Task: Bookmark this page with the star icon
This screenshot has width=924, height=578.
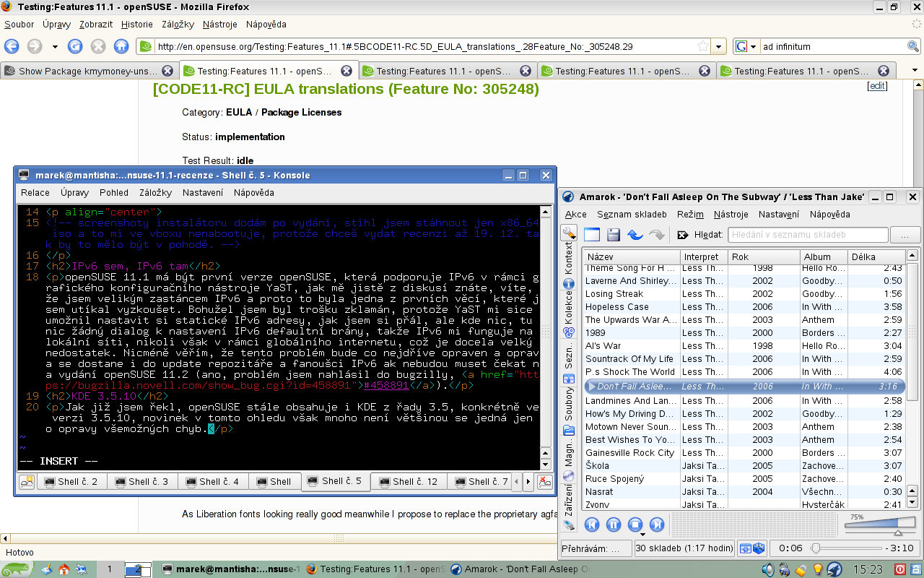Action: coord(702,46)
